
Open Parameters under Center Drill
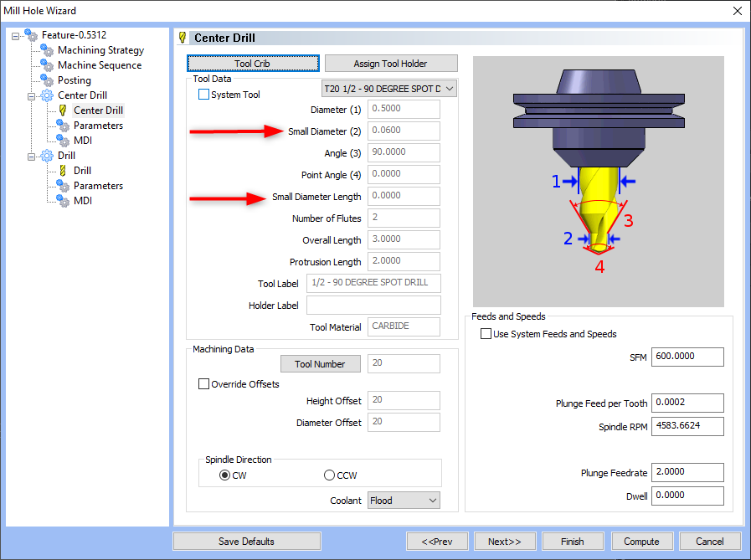click(98, 126)
